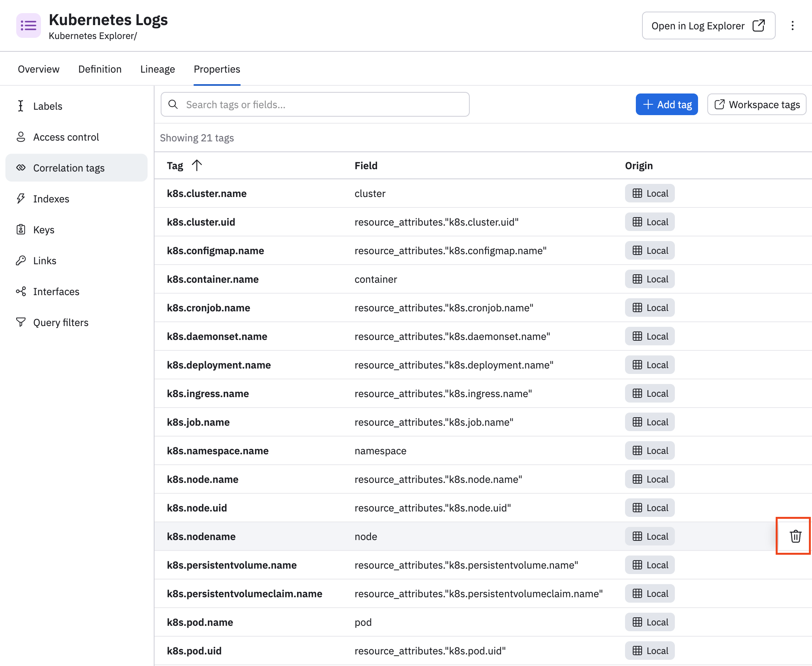The height and width of the screenshot is (666, 812).
Task: Click the k8s.persistentvolumeclaim.name tag
Action: pos(245,593)
